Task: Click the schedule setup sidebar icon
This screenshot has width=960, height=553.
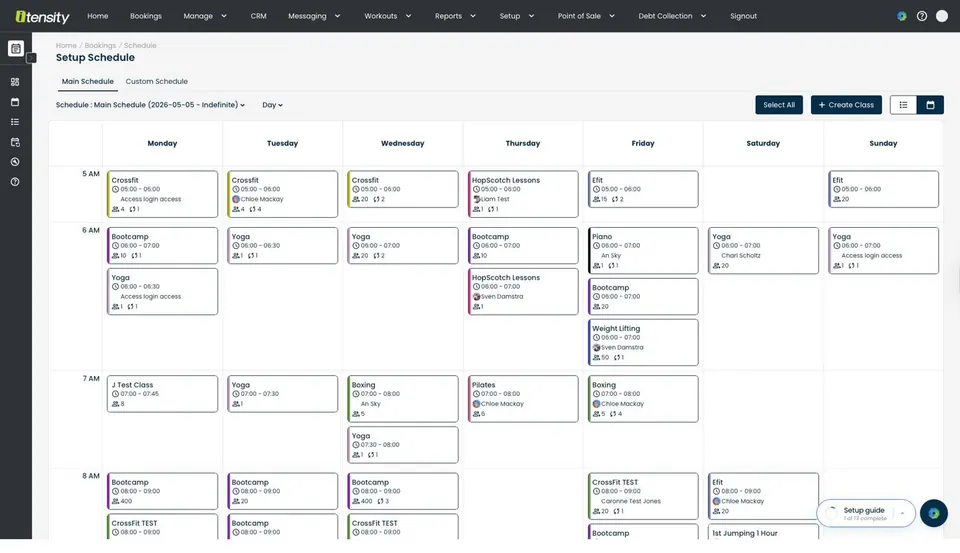Action: (15, 142)
